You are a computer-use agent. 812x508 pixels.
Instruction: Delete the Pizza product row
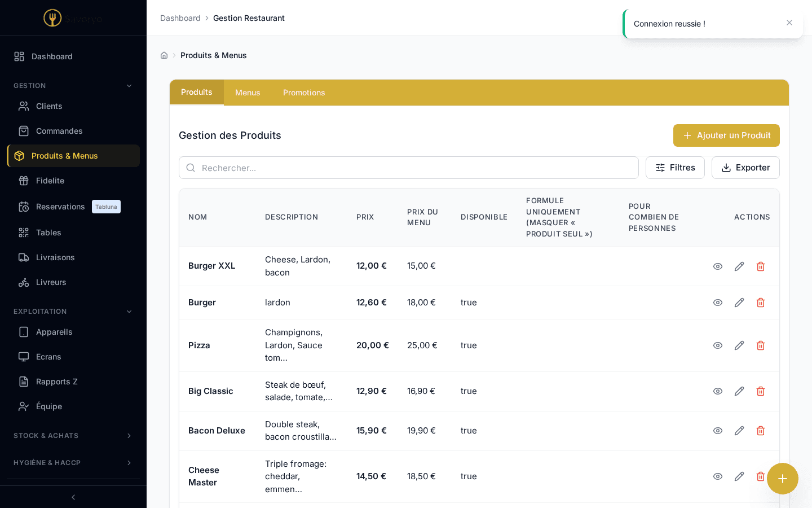pyautogui.click(x=761, y=345)
